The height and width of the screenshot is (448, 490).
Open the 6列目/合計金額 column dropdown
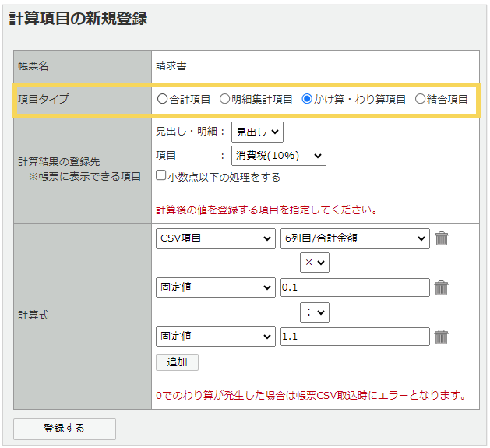354,238
